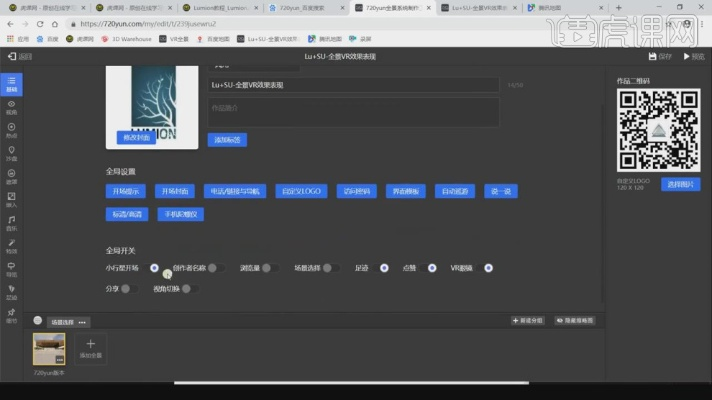Select the 特效 (Effects) sidebar icon

click(11, 246)
